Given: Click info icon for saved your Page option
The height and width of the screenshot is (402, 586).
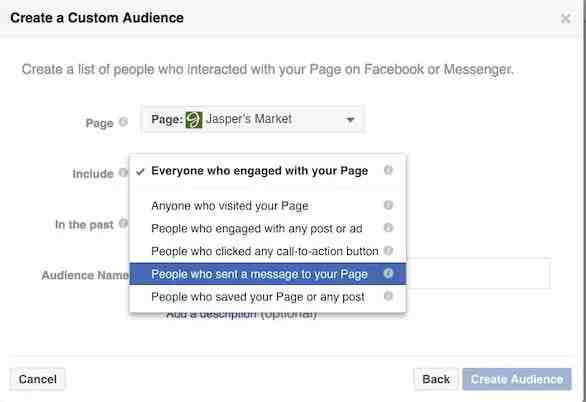Looking at the screenshot, I should point(388,296).
